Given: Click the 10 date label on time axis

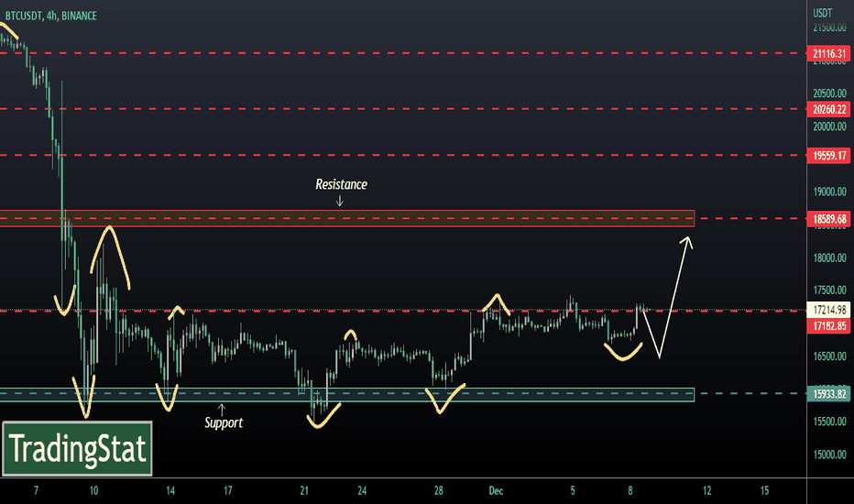Looking at the screenshot, I should pyautogui.click(x=93, y=490).
